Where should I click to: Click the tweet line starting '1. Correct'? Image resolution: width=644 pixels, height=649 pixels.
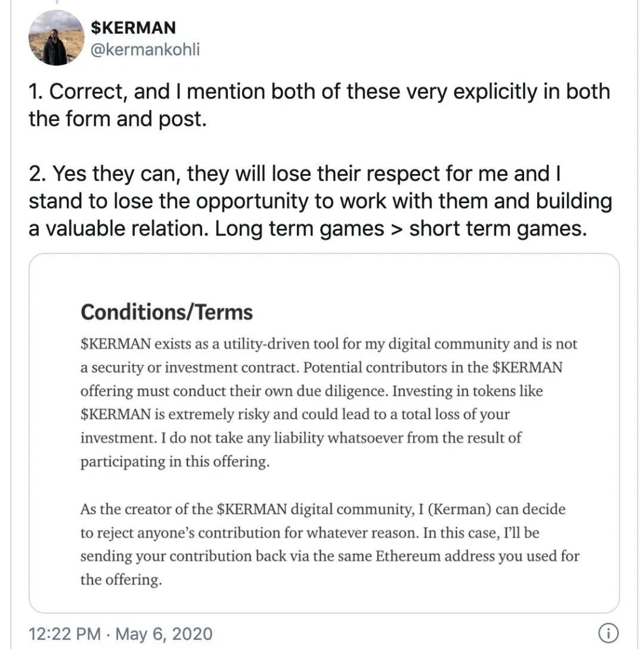(x=319, y=91)
